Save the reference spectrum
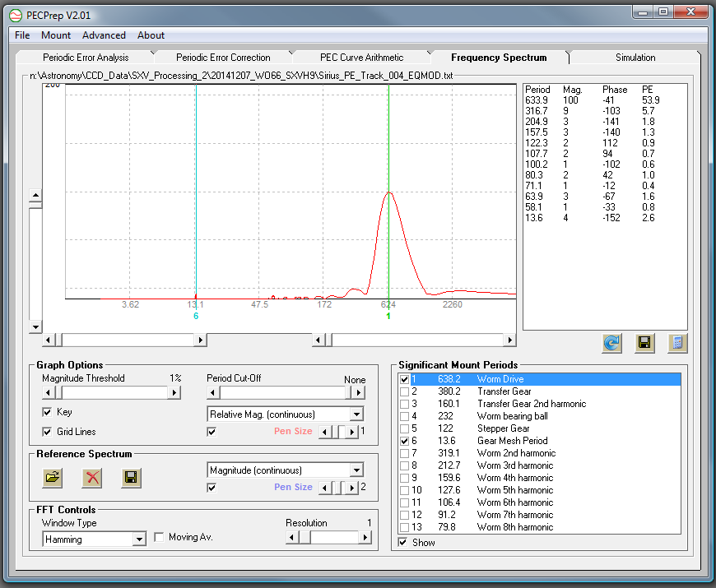 [x=131, y=478]
